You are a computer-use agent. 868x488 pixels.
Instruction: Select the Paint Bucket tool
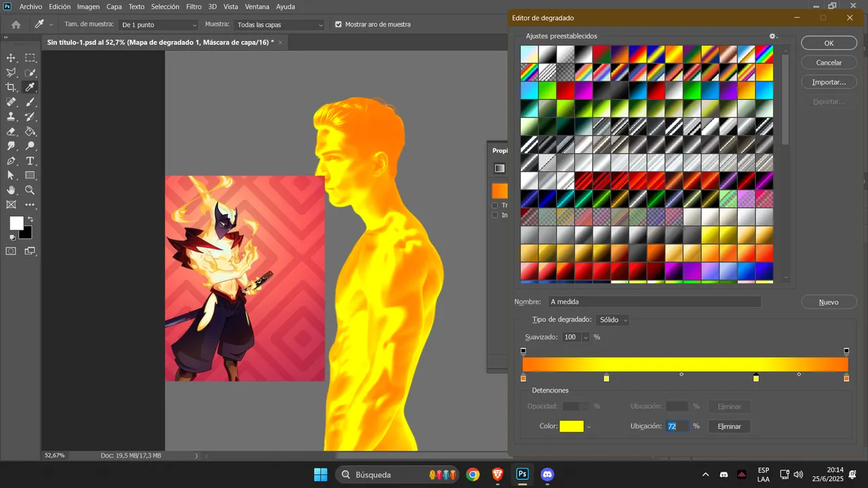pos(31,131)
